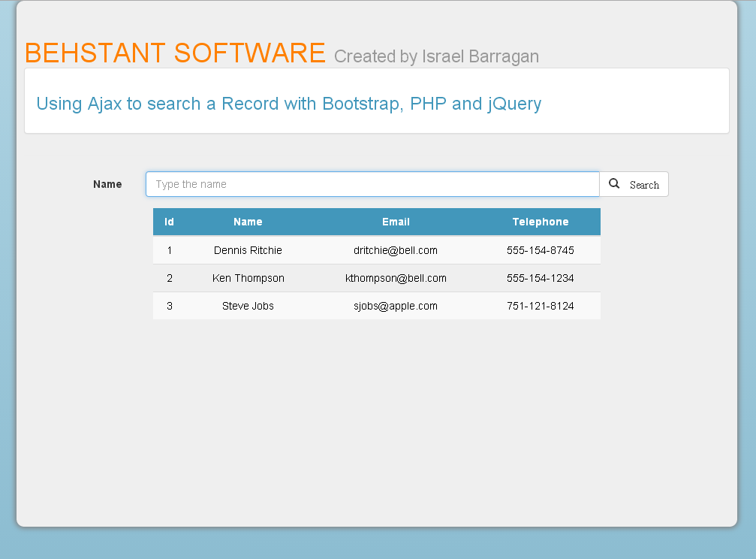Click the magnifying glass search icon
Viewport: 756px width, 559px height.
pos(614,183)
